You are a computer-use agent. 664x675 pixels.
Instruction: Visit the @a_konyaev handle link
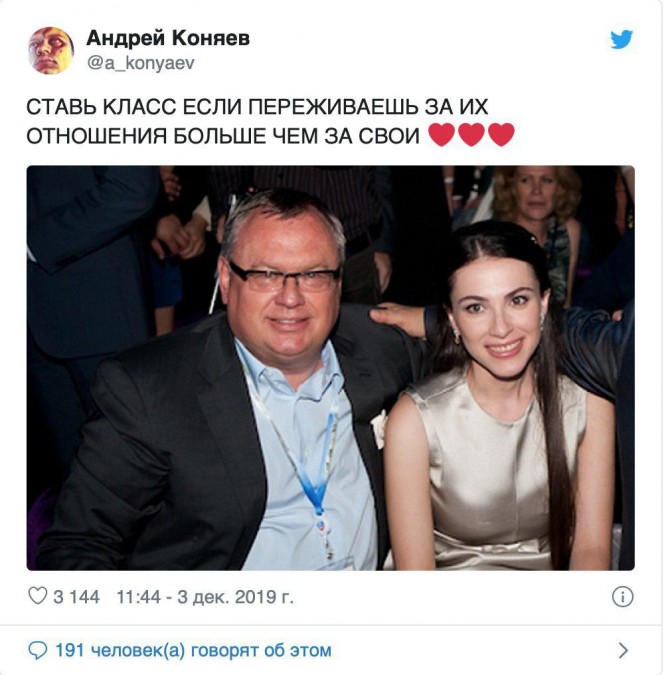141,63
